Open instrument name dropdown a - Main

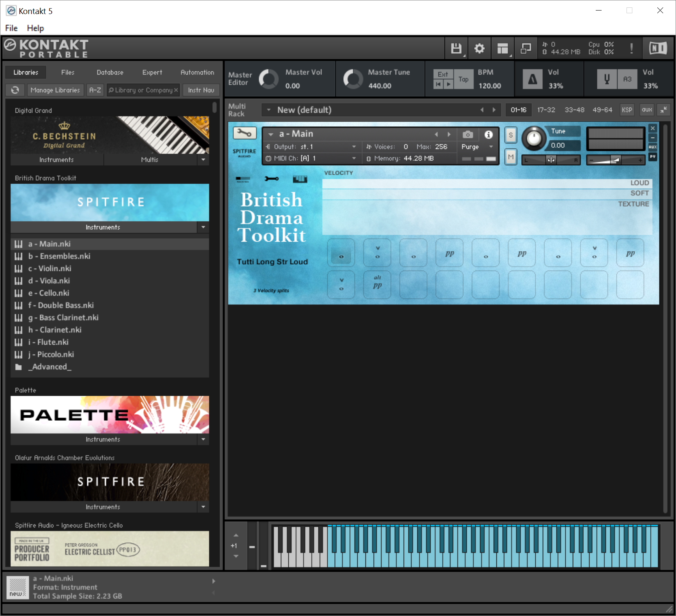tap(270, 135)
